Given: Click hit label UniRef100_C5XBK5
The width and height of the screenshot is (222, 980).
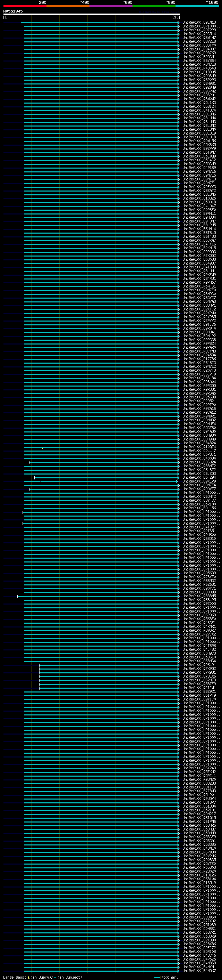Looking at the screenshot, I should tap(199, 145).
